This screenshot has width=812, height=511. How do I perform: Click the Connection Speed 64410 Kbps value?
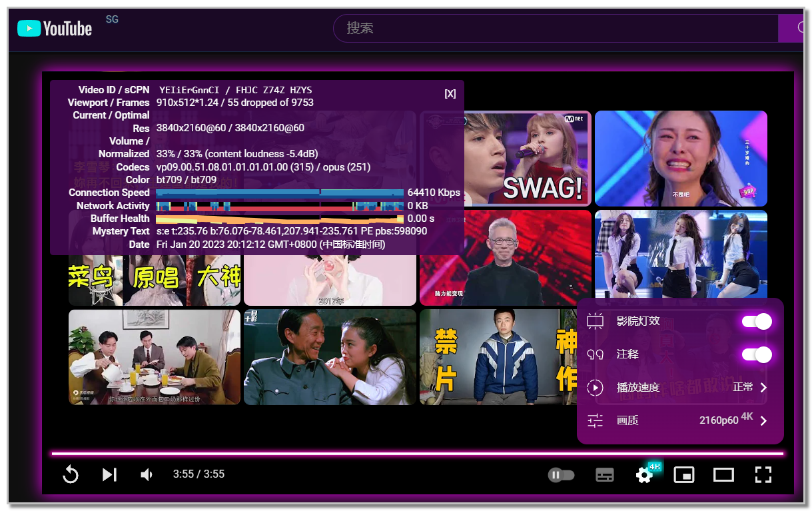click(x=434, y=193)
